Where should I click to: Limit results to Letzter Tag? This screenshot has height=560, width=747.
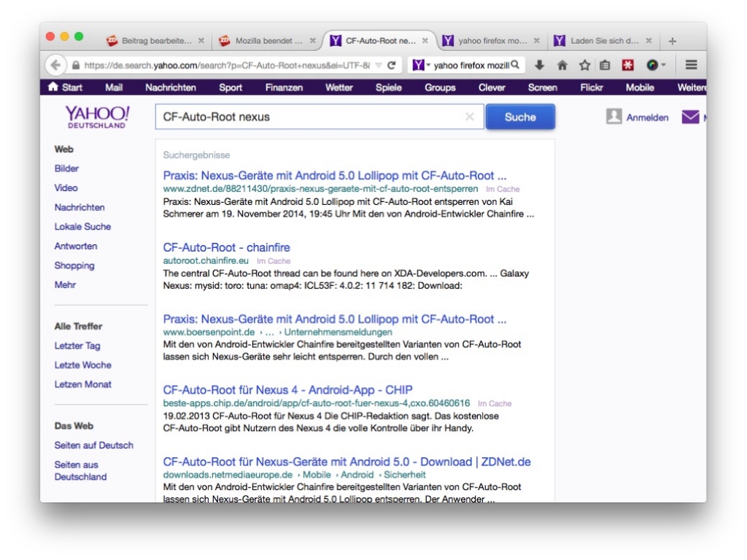[x=77, y=346]
